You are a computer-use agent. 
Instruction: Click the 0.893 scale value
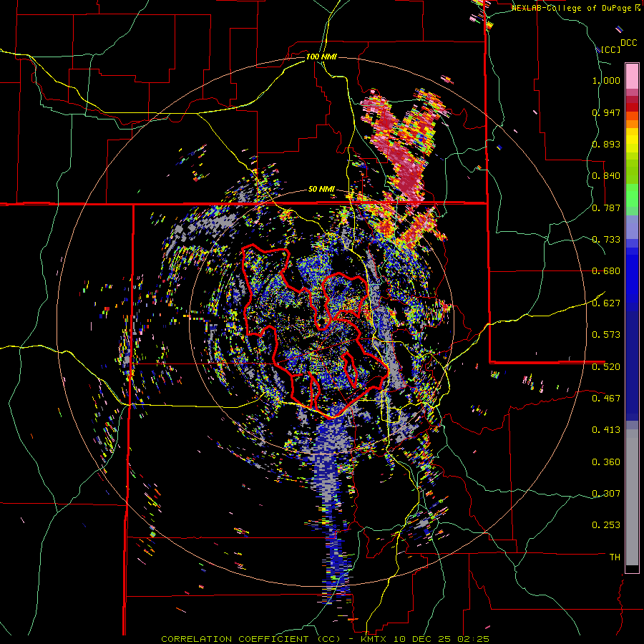(606, 144)
